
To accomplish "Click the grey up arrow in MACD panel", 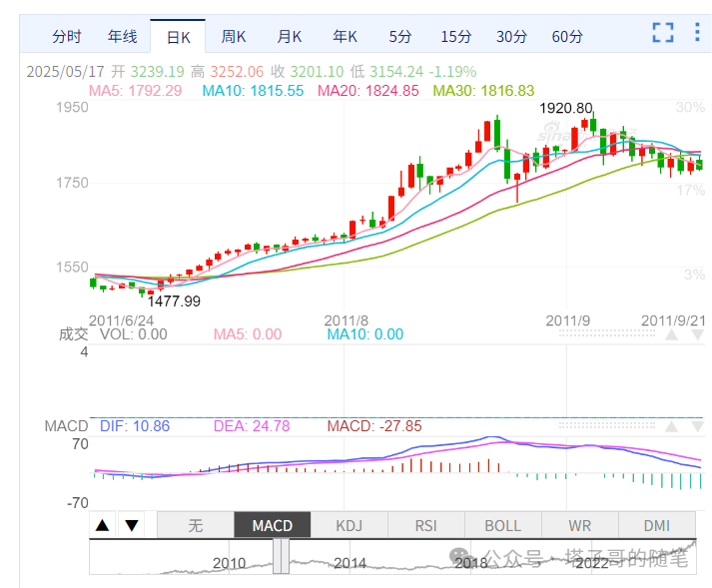I will 672,426.
